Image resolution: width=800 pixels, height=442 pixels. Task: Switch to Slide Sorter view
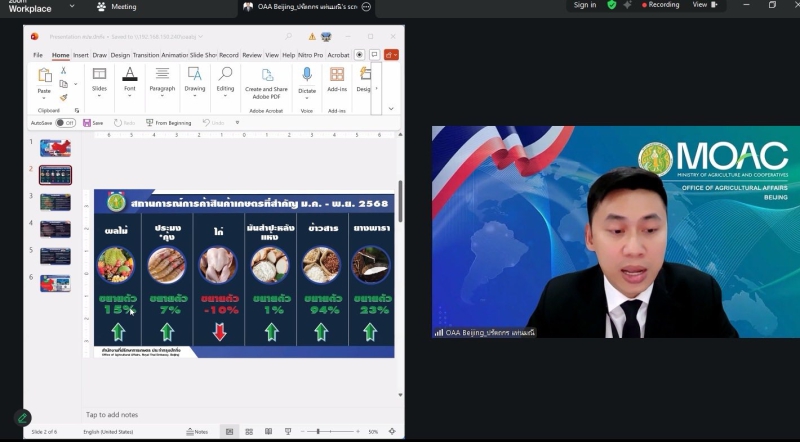pos(249,431)
